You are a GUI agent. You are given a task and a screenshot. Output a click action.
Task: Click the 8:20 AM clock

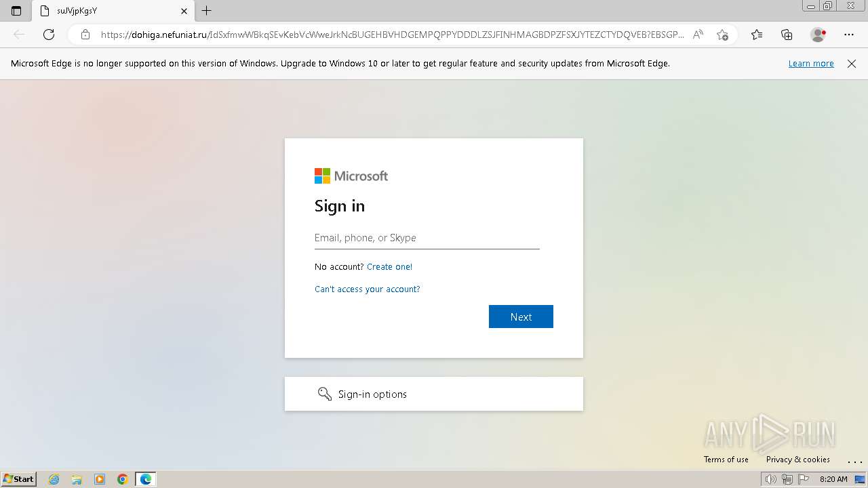(x=833, y=479)
